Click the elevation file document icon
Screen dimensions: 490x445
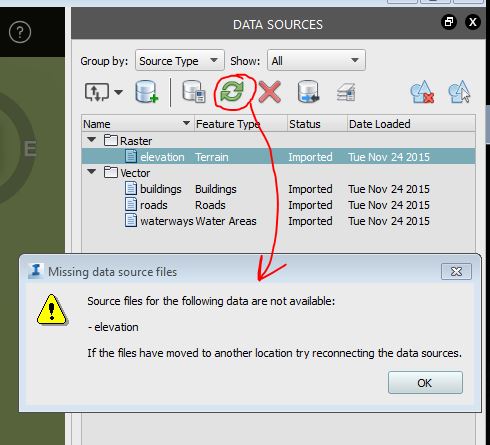tap(131, 156)
